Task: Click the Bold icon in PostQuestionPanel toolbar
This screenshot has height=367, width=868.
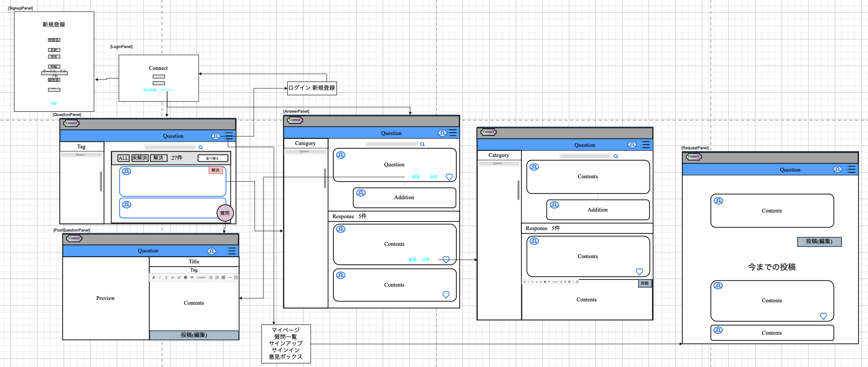Action: tap(153, 278)
